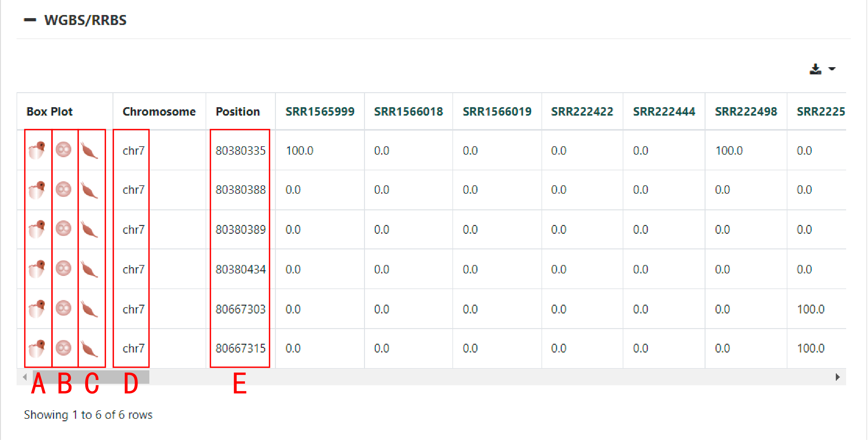The height and width of the screenshot is (440, 868).
Task: Click the SRR1566018 column header link
Action: (x=408, y=112)
